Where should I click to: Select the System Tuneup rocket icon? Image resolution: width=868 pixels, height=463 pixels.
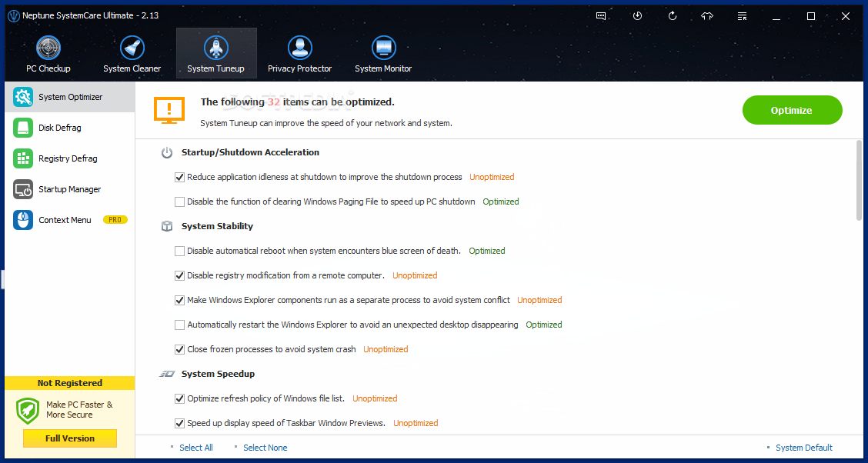point(216,48)
